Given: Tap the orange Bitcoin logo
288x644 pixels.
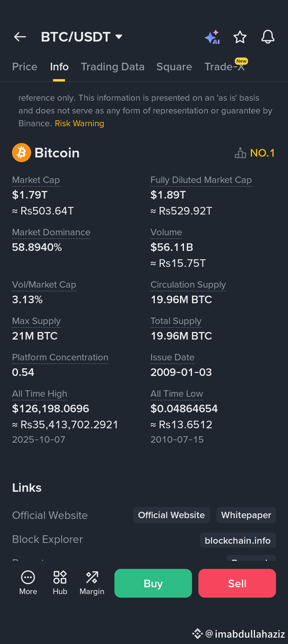Looking at the screenshot, I should 22,153.
